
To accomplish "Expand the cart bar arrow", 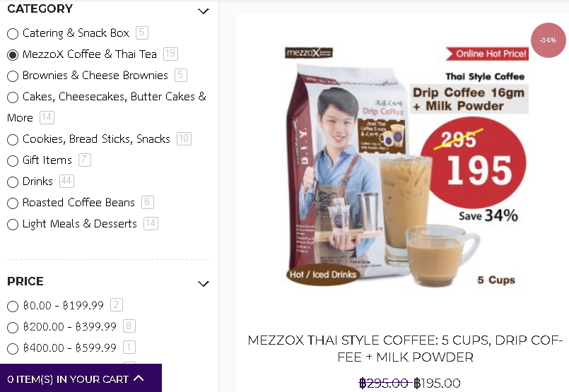I will (139, 379).
